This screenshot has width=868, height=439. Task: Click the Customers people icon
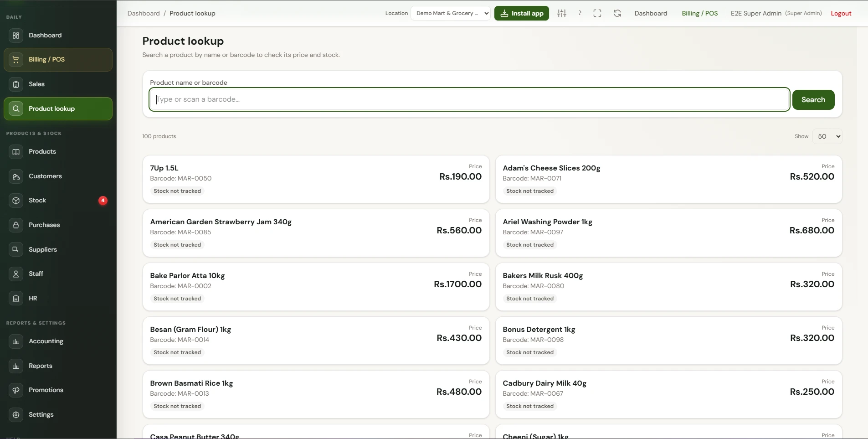[16, 176]
